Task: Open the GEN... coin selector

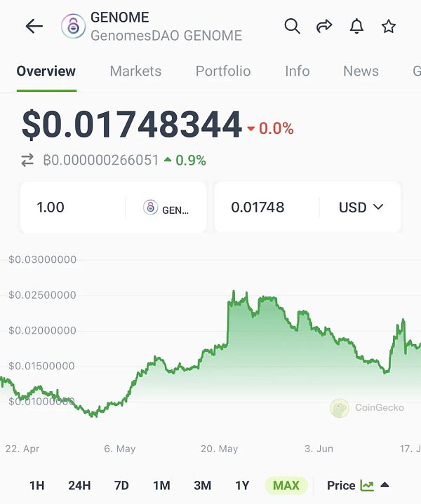Action: click(x=166, y=207)
